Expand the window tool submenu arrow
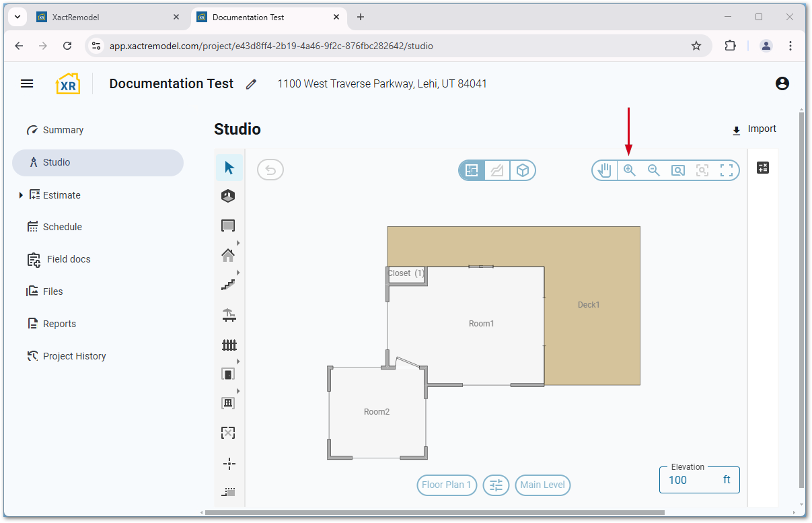This screenshot has width=812, height=523. pyautogui.click(x=238, y=391)
